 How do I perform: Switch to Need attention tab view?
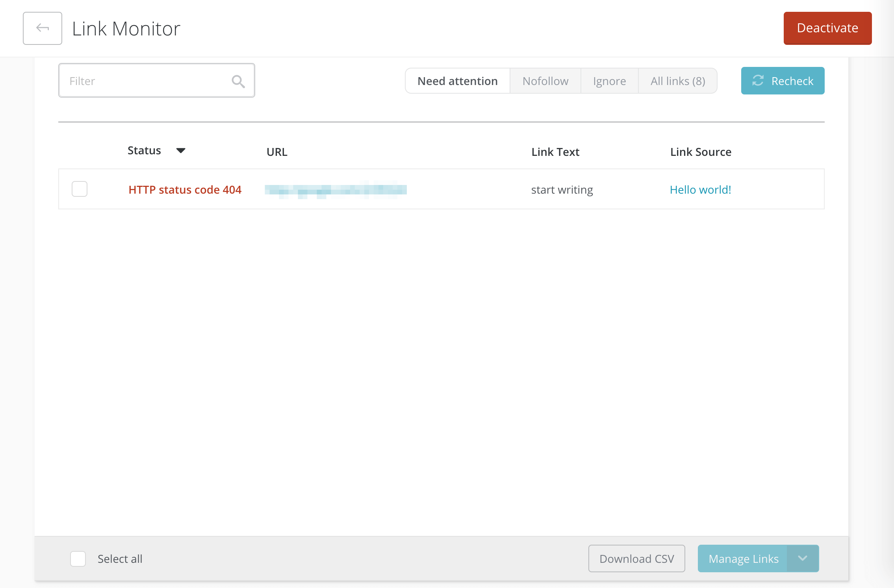[458, 80]
